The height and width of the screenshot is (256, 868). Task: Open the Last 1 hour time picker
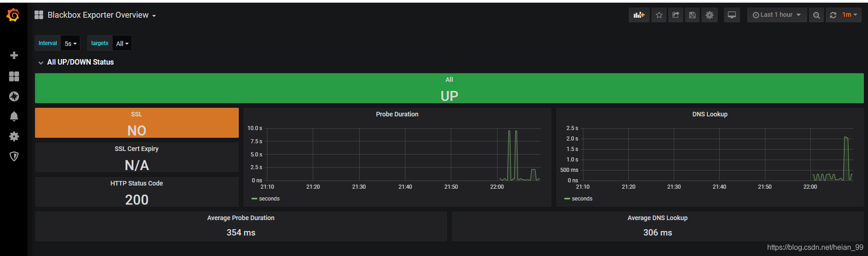coord(777,15)
